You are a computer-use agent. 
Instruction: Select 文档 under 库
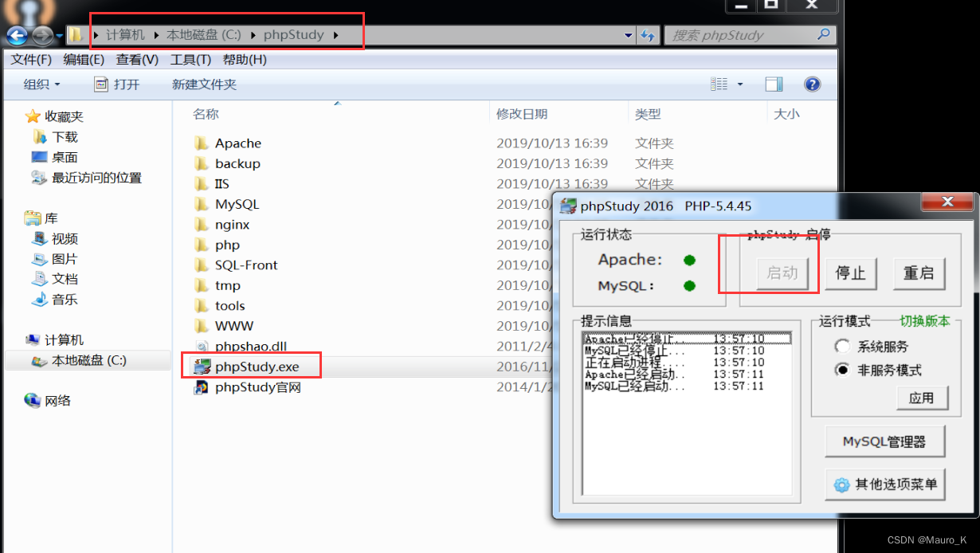(x=65, y=279)
